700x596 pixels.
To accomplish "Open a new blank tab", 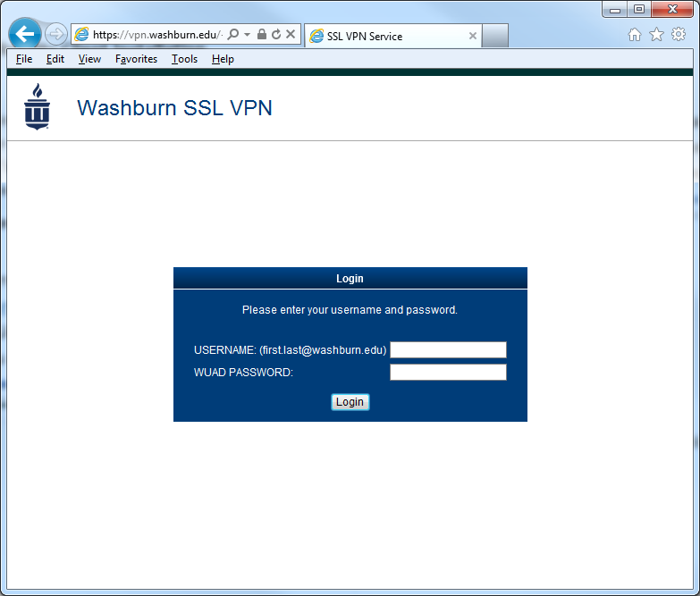I will pos(495,36).
